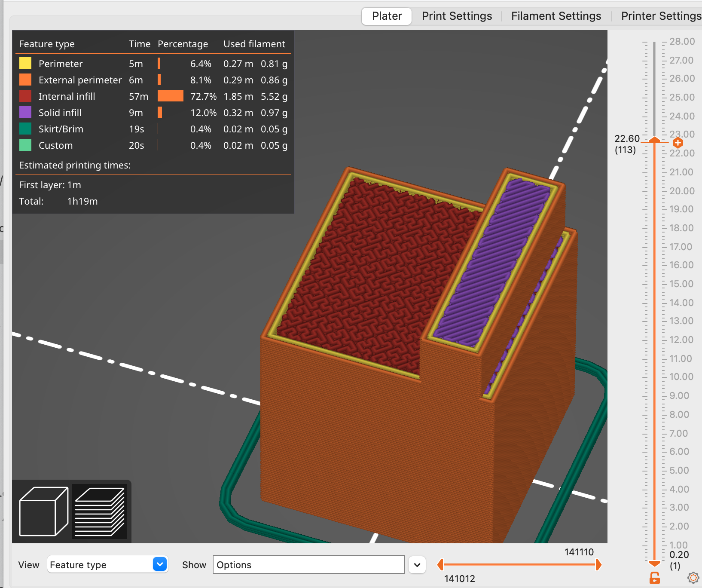Image resolution: width=702 pixels, height=588 pixels.
Task: Open the Plater tab
Action: [x=387, y=16]
